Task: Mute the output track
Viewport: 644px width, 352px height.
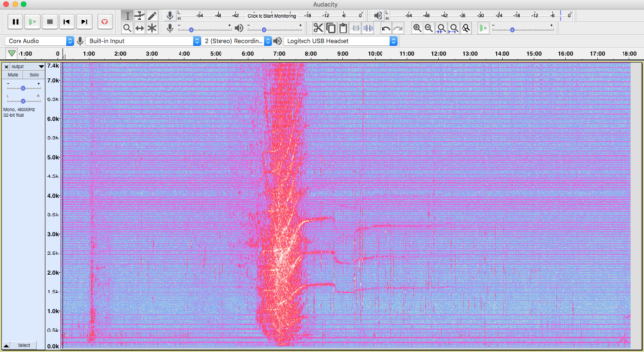Action: [x=13, y=75]
